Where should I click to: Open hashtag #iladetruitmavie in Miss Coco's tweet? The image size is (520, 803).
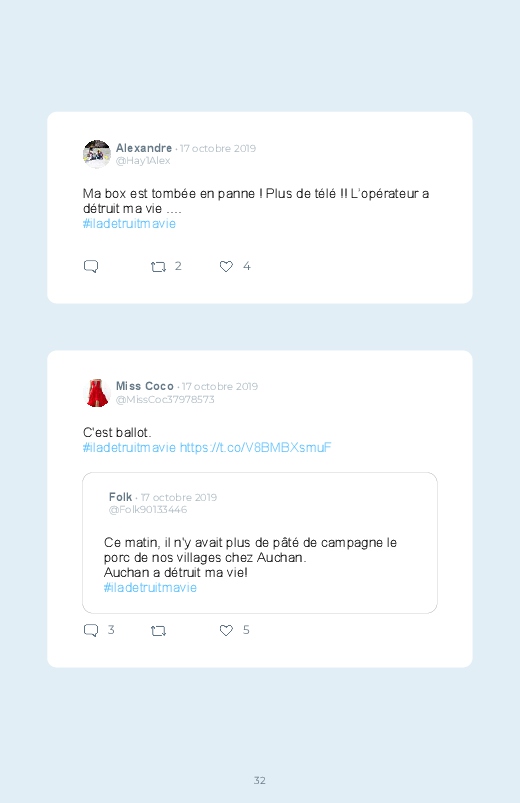click(x=129, y=448)
